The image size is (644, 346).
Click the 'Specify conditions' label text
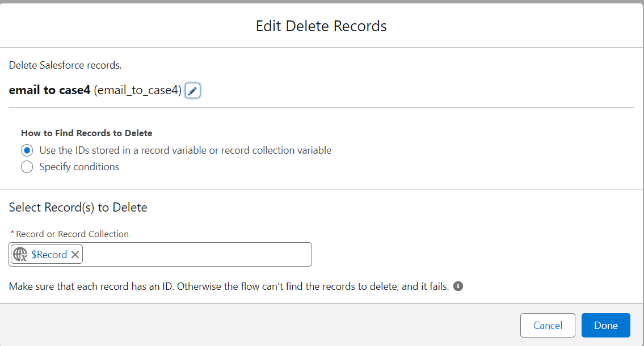click(x=79, y=167)
